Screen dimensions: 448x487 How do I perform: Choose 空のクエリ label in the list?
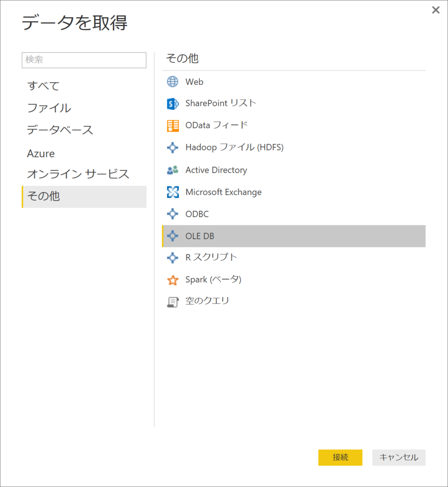tap(207, 301)
